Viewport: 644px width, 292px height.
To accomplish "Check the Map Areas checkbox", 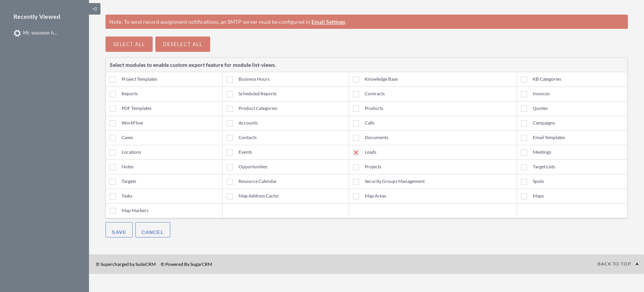I will point(356,196).
